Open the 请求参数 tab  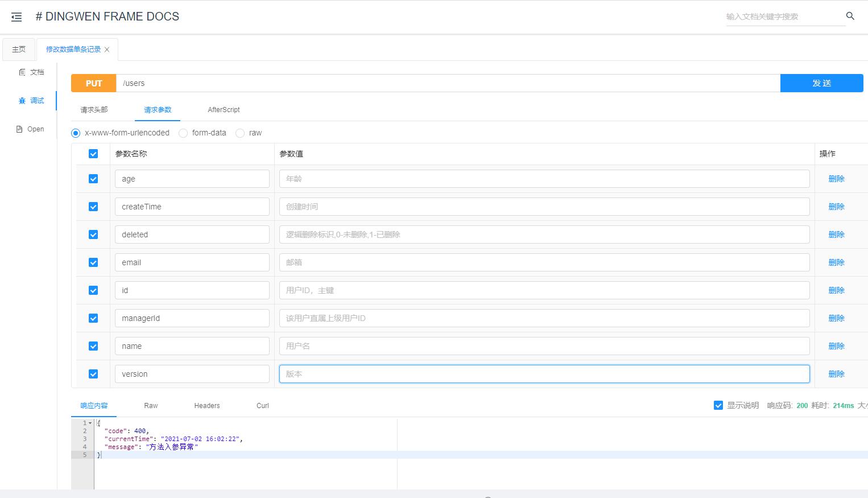(x=158, y=110)
